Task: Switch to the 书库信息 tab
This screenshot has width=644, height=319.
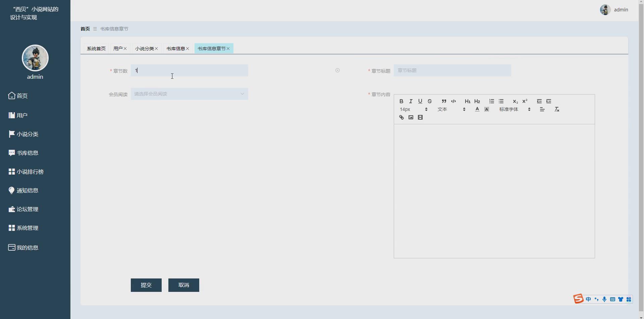Action: coord(175,49)
